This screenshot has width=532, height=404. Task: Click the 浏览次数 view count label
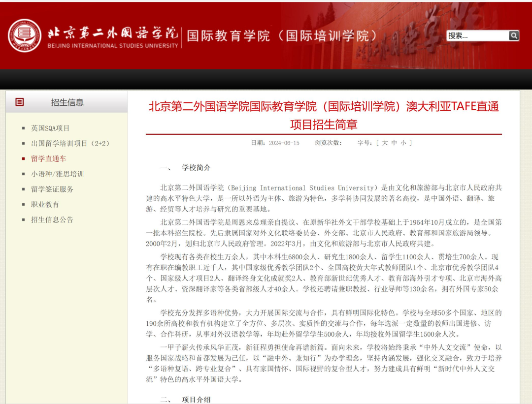[328, 143]
